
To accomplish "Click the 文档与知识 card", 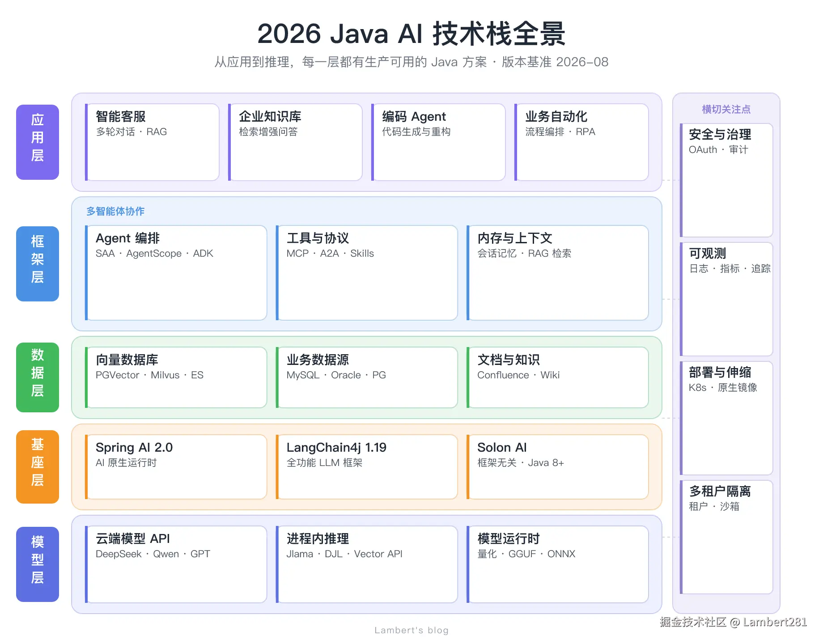I will [558, 377].
